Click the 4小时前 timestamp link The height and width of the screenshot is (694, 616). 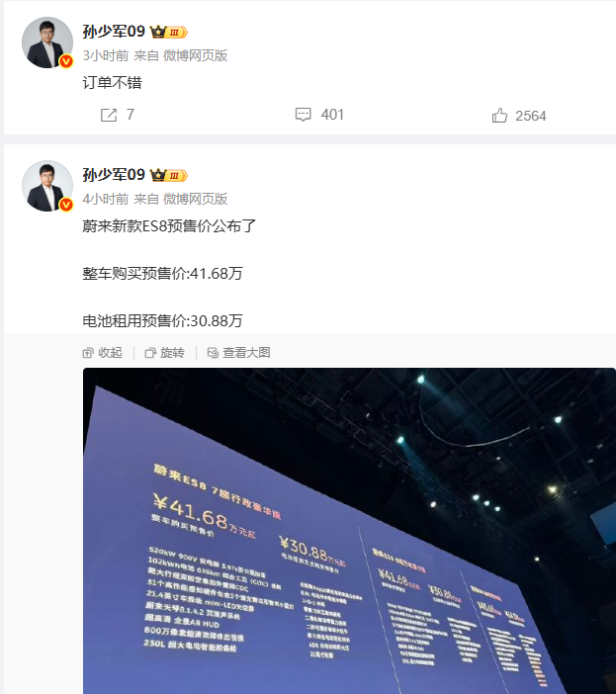tap(106, 199)
